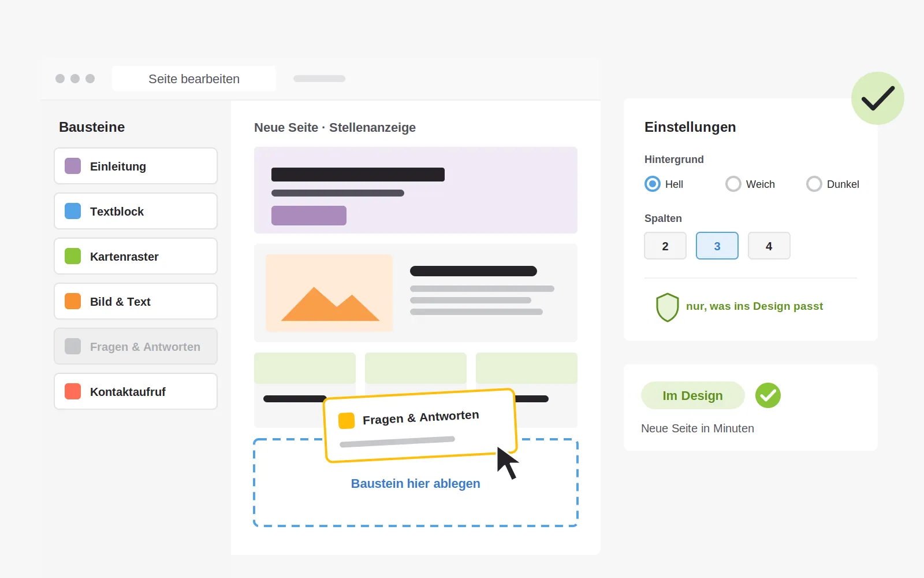Click 'nur, was ins Design passt' text
The height and width of the screenshot is (578, 924).
(754, 306)
